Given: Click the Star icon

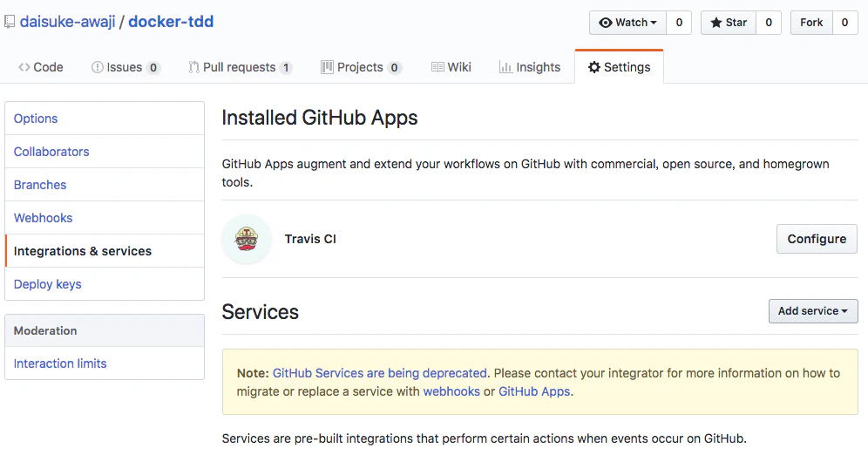Looking at the screenshot, I should coord(716,23).
